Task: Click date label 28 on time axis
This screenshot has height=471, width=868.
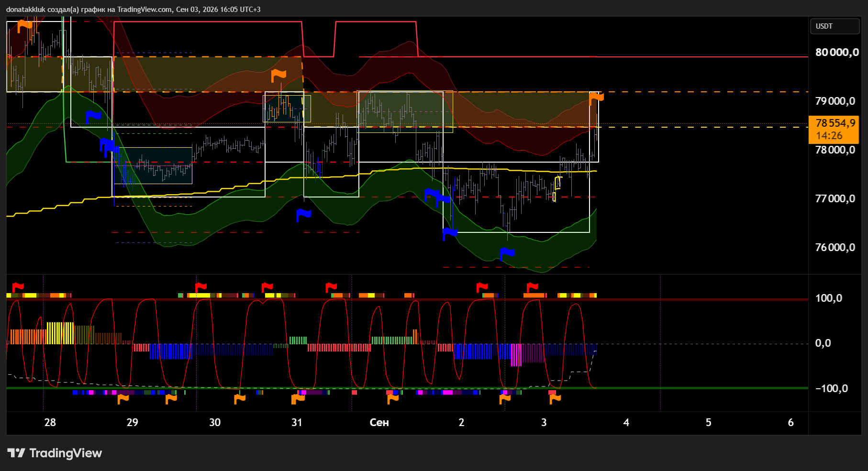Action: [x=50, y=422]
